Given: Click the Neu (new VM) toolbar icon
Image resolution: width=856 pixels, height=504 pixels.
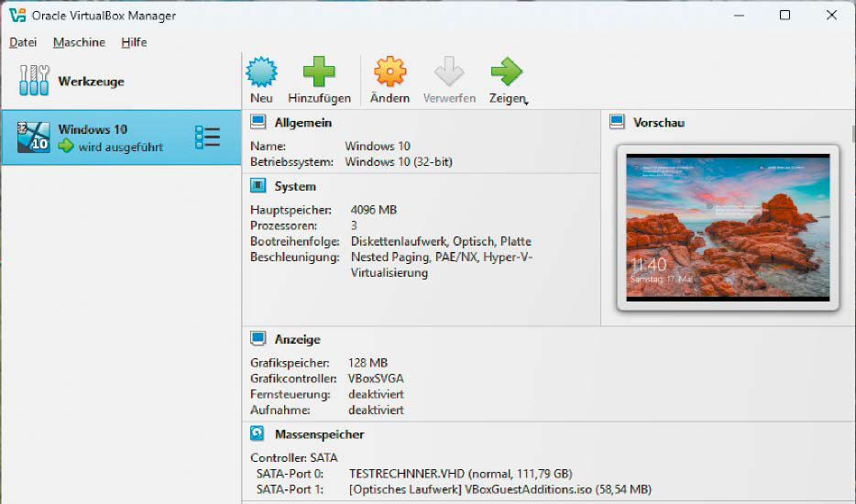Looking at the screenshot, I should (x=261, y=71).
